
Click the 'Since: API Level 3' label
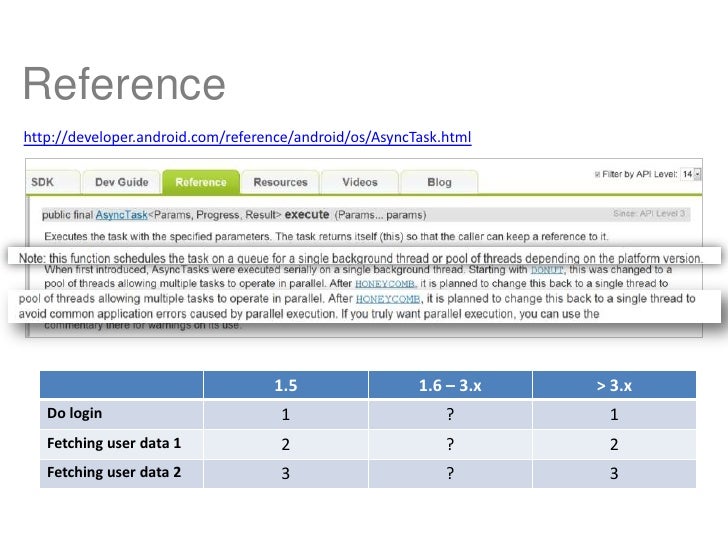pos(649,214)
